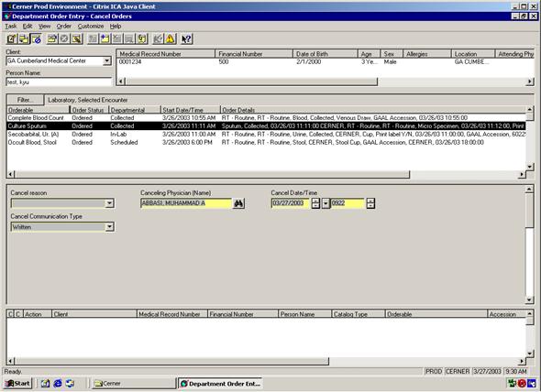Open the Task menu

click(x=11, y=27)
